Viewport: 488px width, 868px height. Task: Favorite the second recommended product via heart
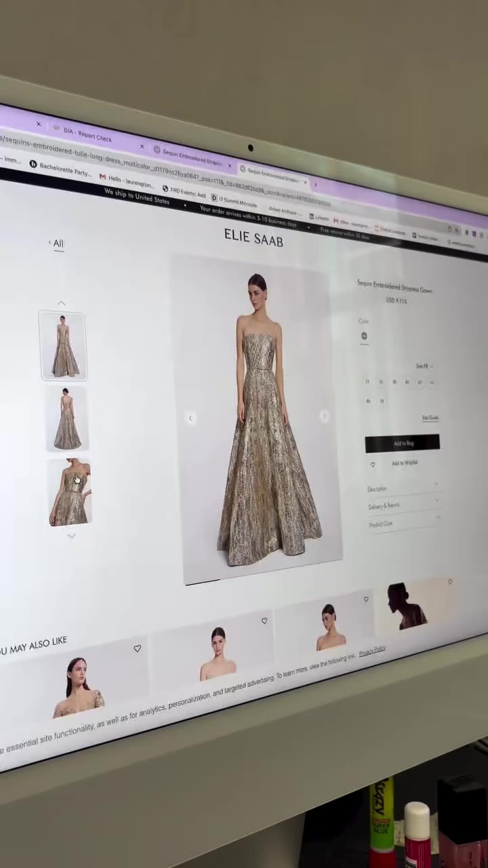(x=264, y=620)
